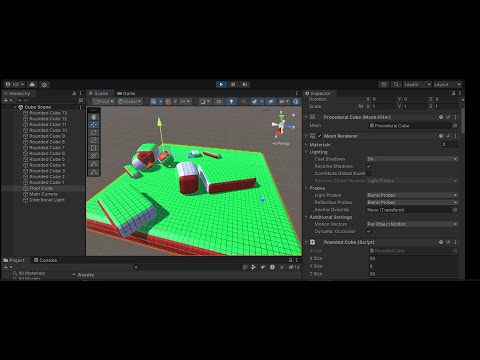Start play mode with the Play button

[x=221, y=84]
